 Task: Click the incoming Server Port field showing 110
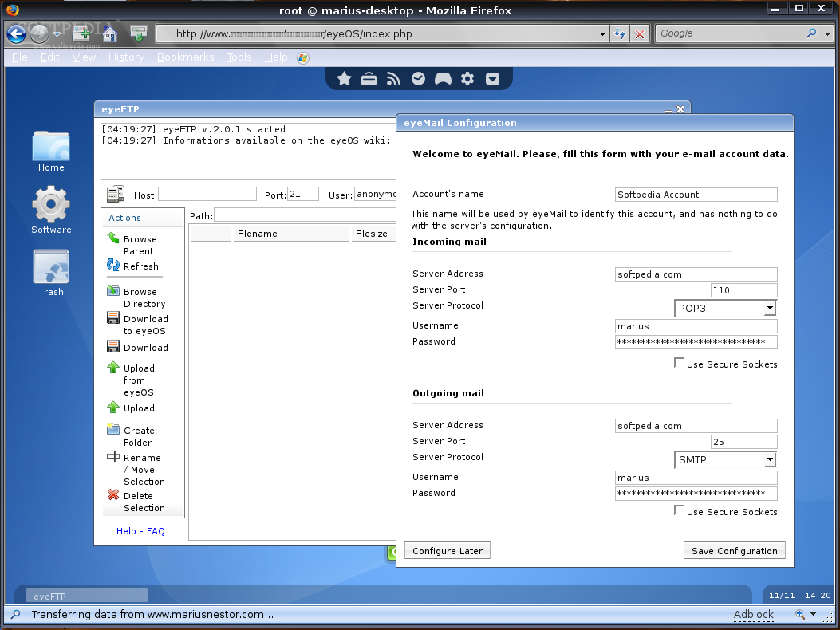pyautogui.click(x=743, y=290)
